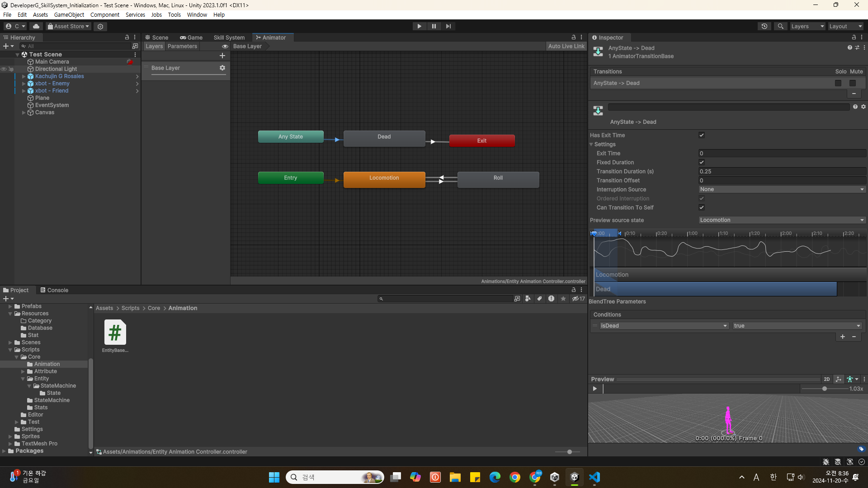Select the Locomotion state node
This screenshot has height=488, width=868.
point(384,179)
